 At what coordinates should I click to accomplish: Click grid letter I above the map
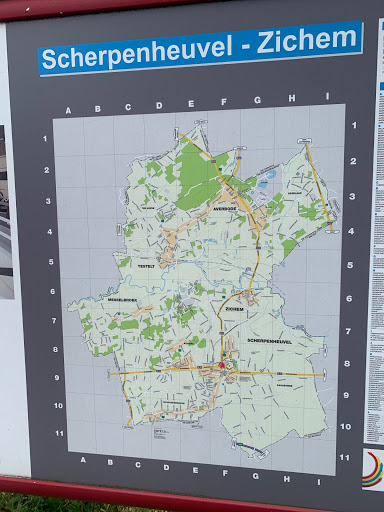tap(328, 96)
